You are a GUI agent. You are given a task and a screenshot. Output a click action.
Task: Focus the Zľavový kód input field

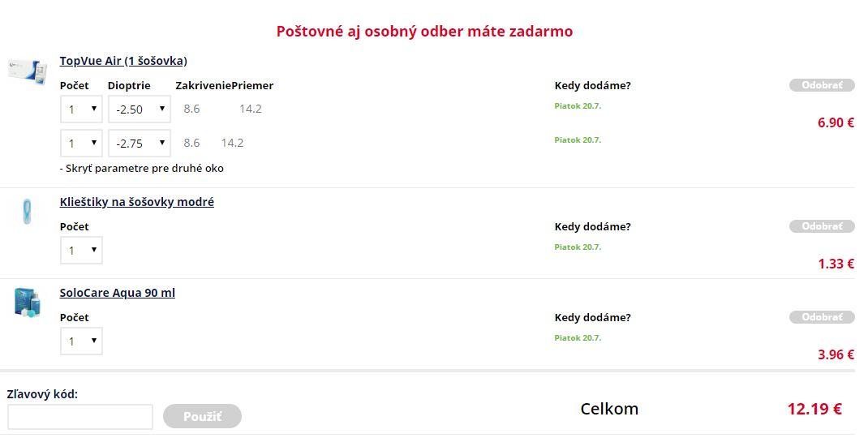pos(80,417)
